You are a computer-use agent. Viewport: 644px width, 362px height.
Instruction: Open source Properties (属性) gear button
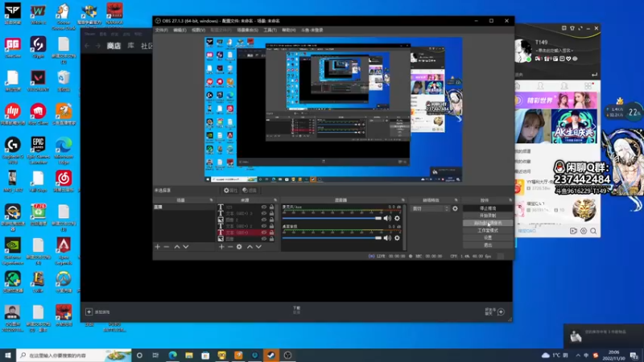[x=230, y=191]
